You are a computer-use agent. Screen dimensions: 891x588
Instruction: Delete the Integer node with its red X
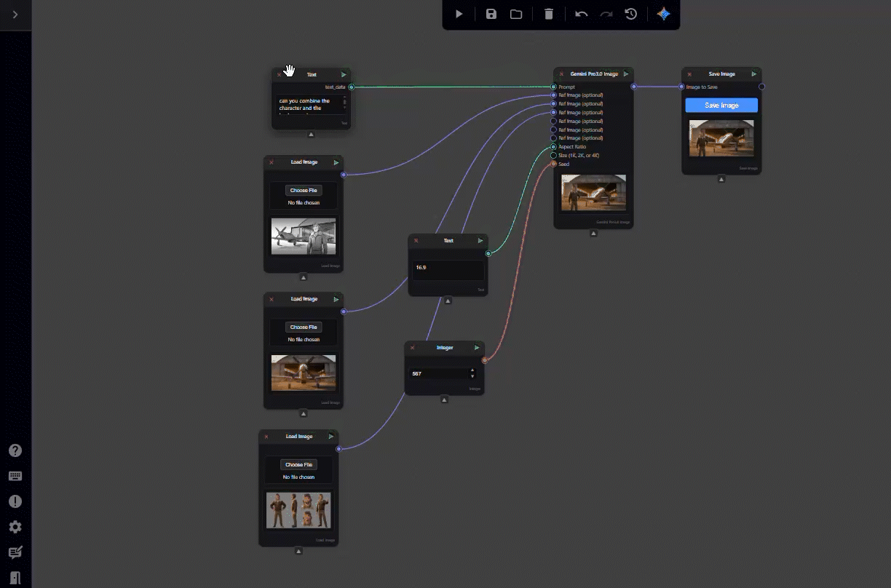pyautogui.click(x=412, y=348)
